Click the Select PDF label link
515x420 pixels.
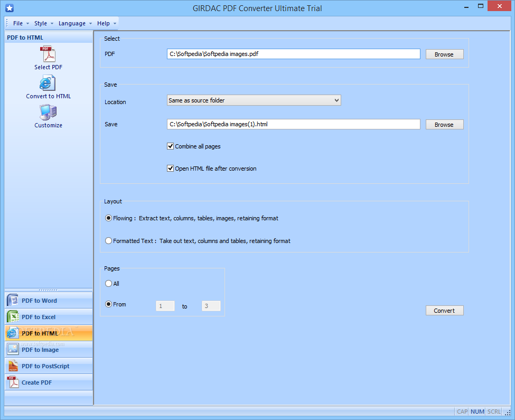tap(48, 67)
